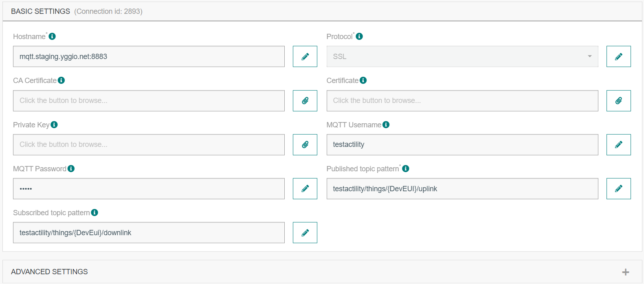Click the paperclip browse icon for Certificate
Screen dimensions: 644x284
point(618,100)
